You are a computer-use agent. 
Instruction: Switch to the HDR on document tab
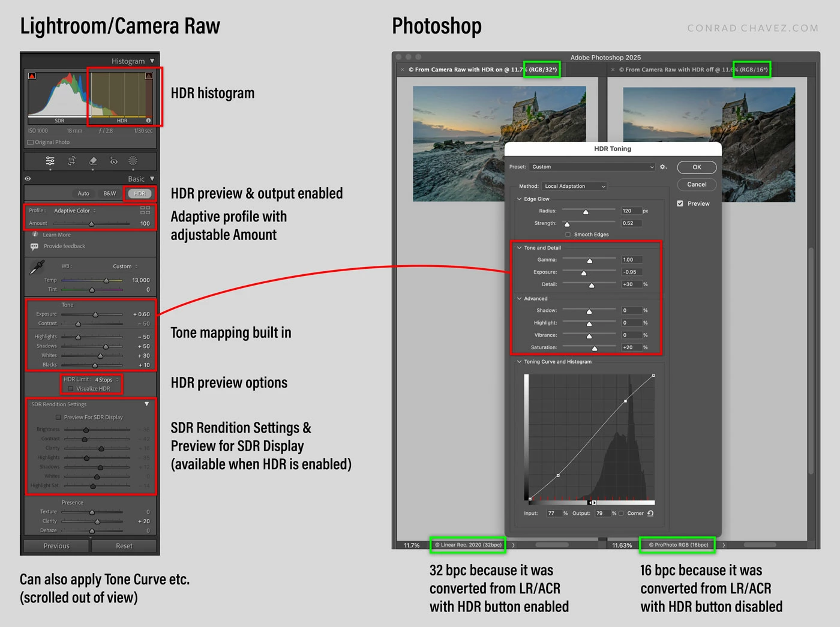(x=482, y=70)
